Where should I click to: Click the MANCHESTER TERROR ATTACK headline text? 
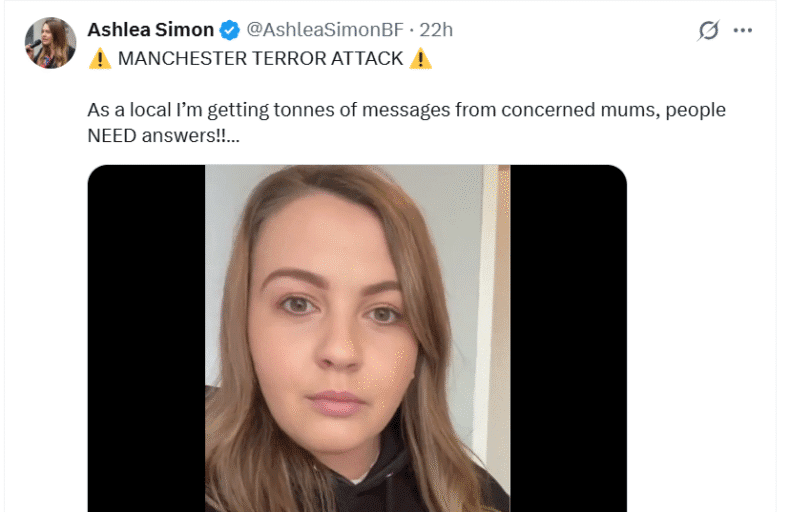click(x=260, y=59)
